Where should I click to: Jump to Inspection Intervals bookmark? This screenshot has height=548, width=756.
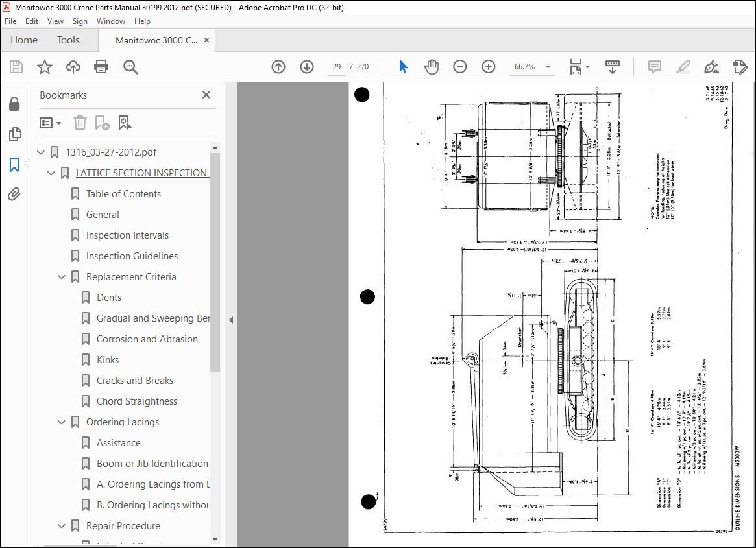pyautogui.click(x=127, y=235)
